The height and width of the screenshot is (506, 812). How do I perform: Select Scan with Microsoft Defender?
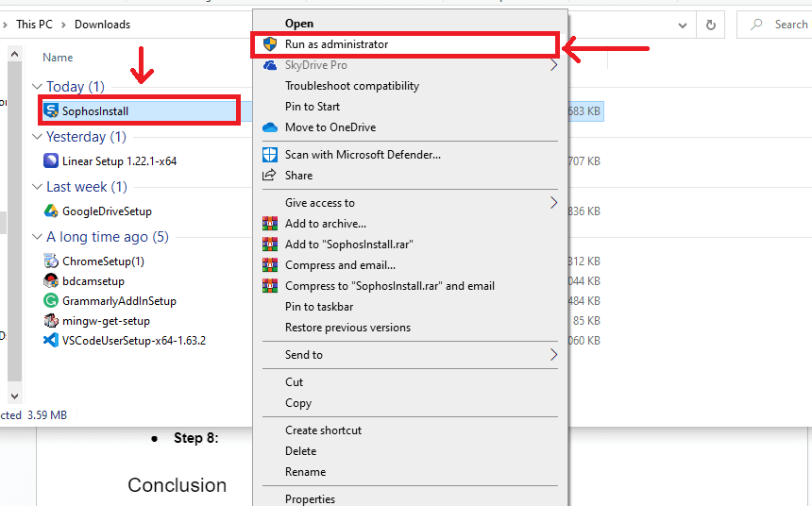[363, 154]
